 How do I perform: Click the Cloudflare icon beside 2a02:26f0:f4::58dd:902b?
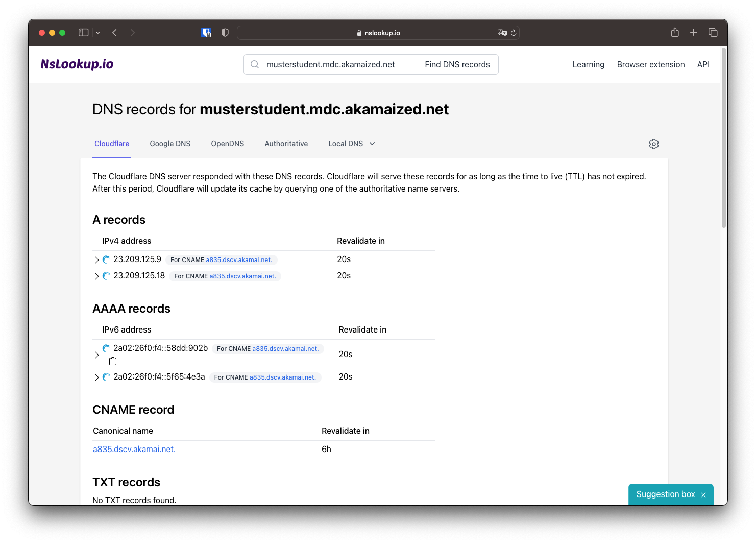pyautogui.click(x=106, y=348)
